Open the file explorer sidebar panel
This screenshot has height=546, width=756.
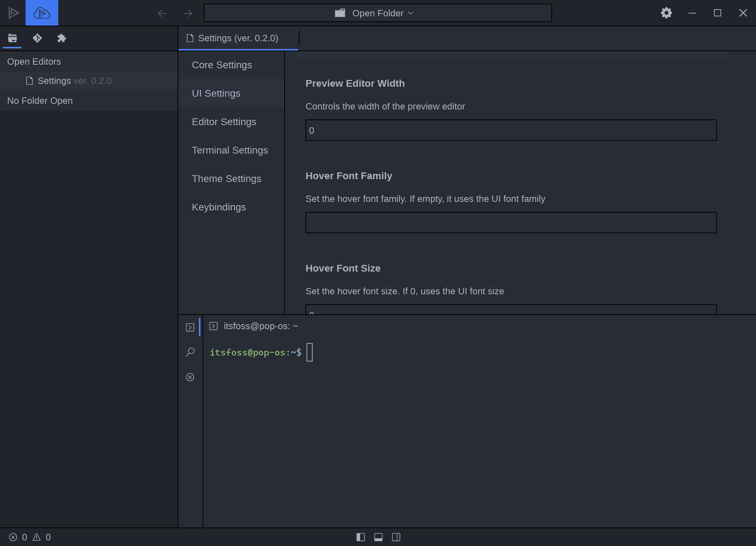12,38
